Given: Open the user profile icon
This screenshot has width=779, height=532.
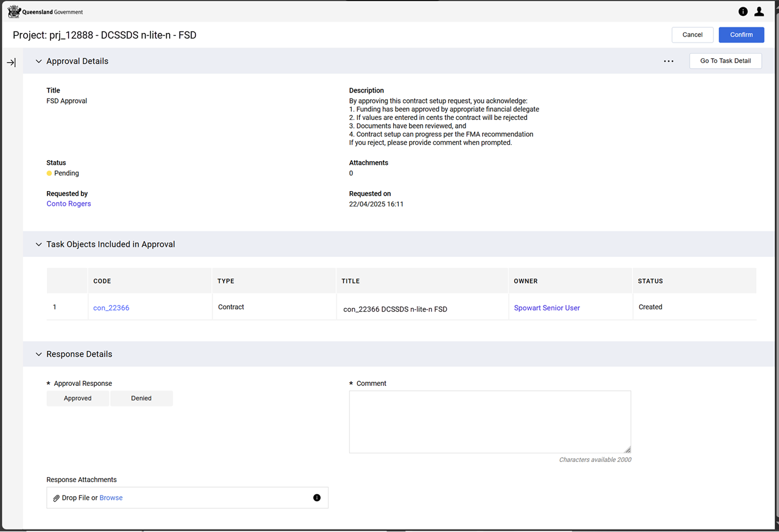Looking at the screenshot, I should (759, 12).
